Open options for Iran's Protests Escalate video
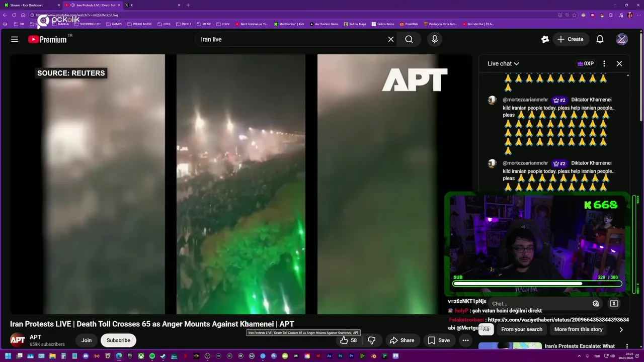 [627, 346]
